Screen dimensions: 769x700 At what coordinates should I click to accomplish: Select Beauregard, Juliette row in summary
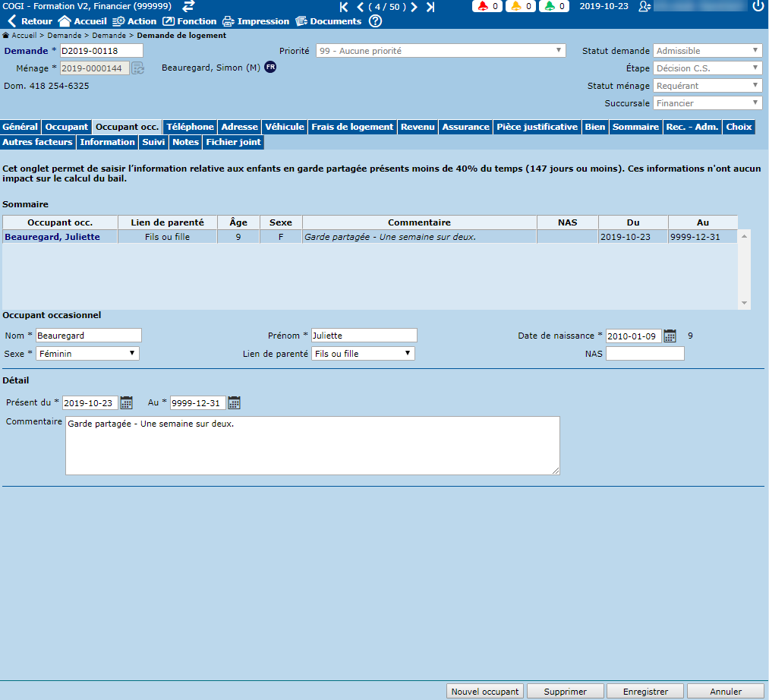pyautogui.click(x=52, y=237)
